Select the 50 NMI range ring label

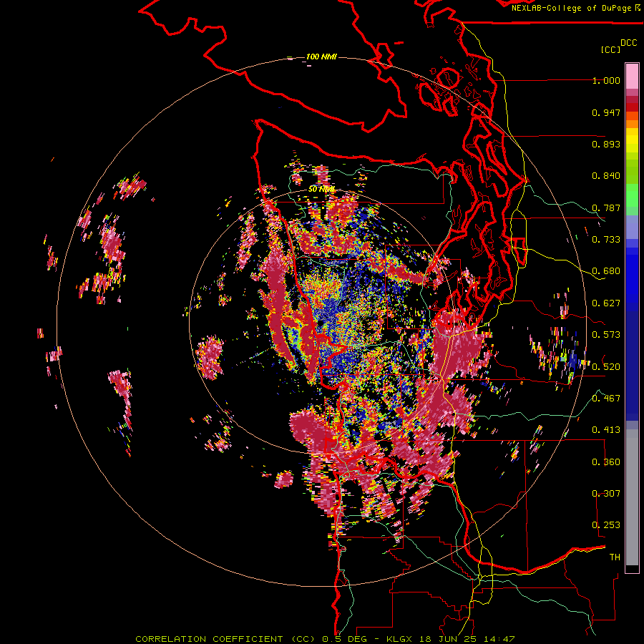(321, 190)
